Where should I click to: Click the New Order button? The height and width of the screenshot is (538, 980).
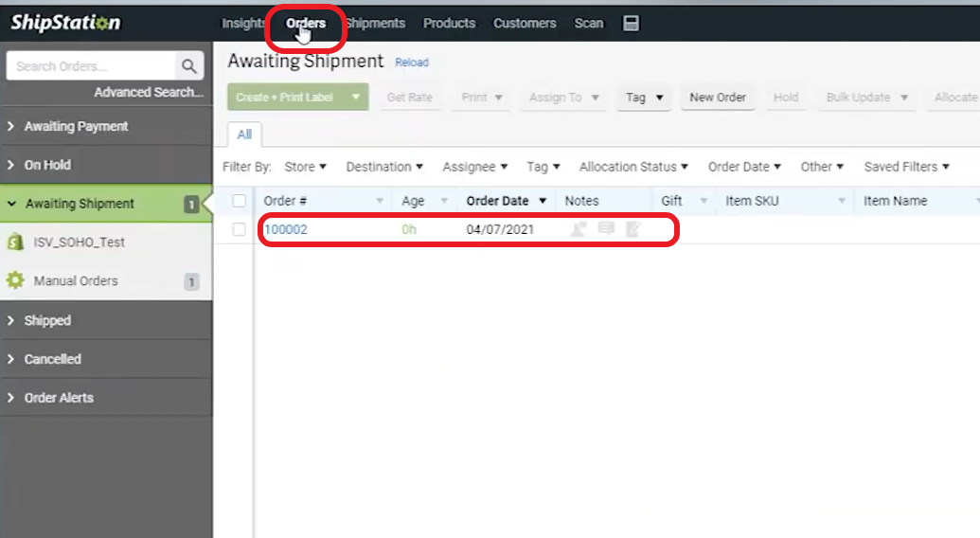pos(717,98)
